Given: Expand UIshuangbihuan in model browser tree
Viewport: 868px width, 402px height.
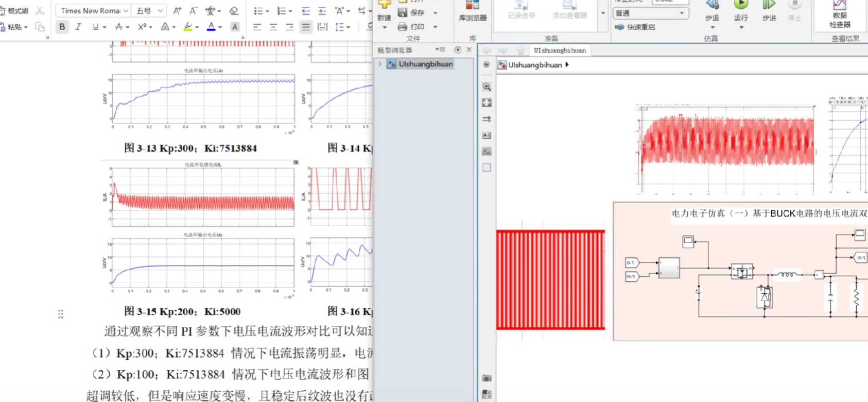Looking at the screenshot, I should (380, 64).
